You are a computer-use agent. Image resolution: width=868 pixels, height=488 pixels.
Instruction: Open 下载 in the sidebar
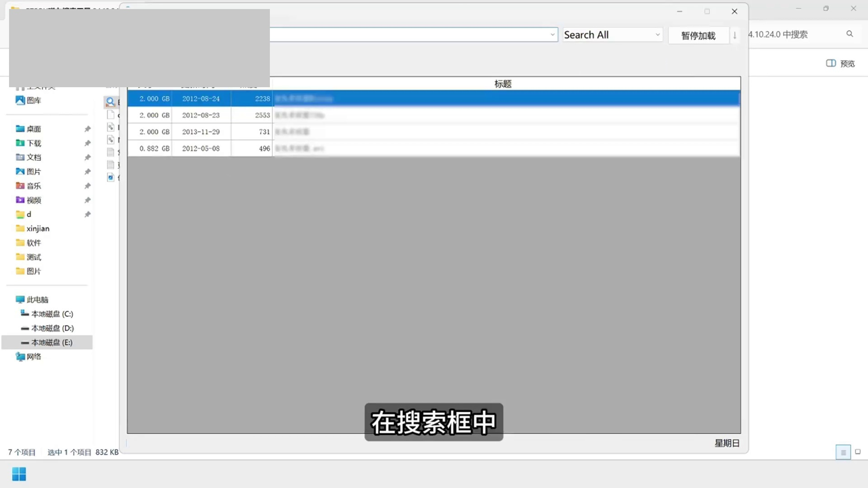point(28,143)
